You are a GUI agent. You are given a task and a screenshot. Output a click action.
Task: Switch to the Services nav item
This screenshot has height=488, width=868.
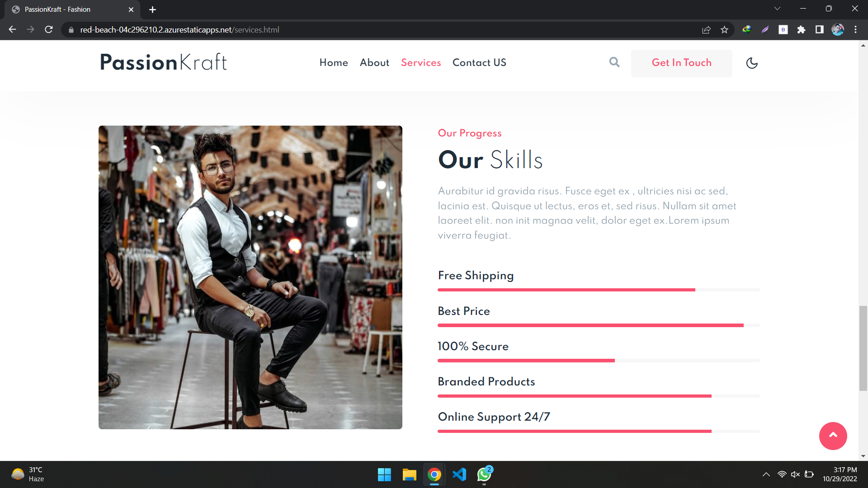[420, 63]
